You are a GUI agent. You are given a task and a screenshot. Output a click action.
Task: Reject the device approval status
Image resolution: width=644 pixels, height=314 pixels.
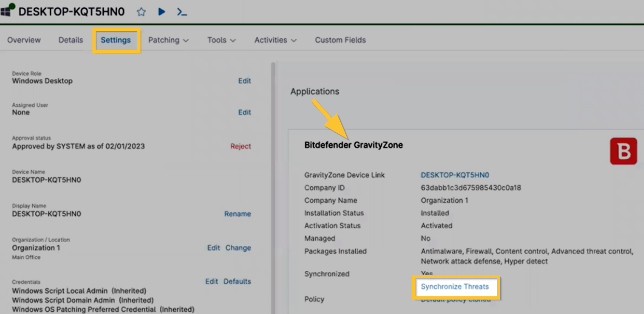coord(241,146)
